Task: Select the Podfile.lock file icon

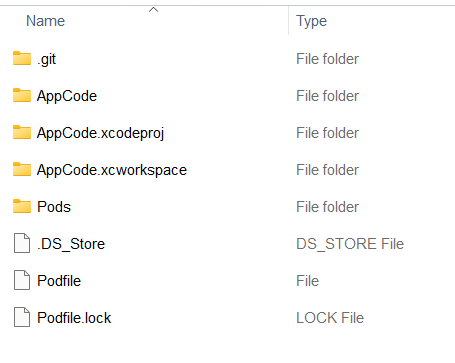Action: tap(22, 317)
